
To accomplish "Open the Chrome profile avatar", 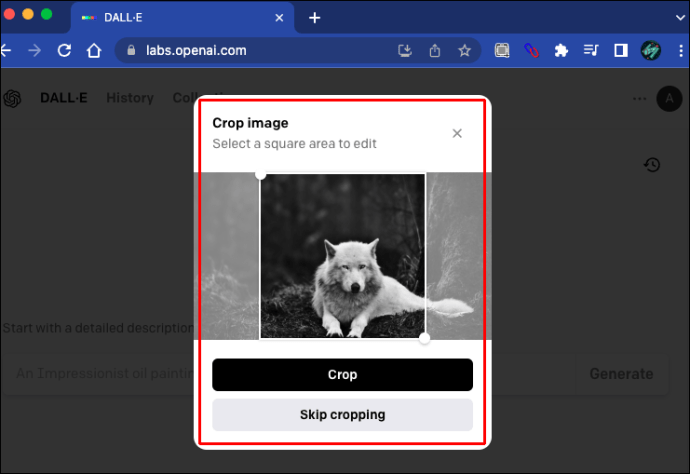I will [x=651, y=51].
